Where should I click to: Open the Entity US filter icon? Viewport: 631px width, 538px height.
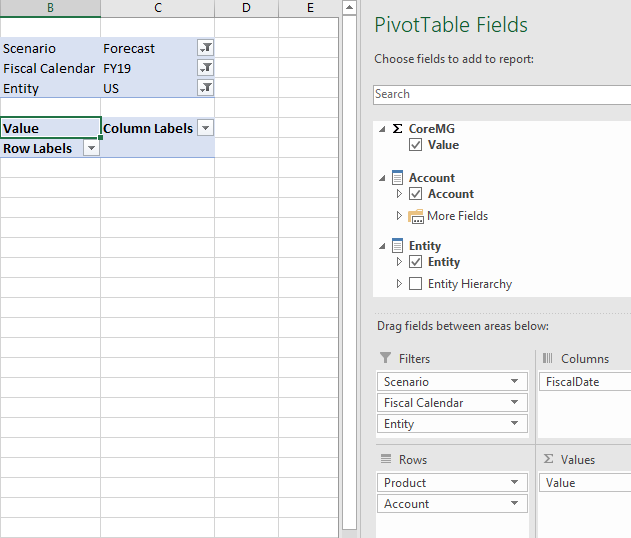pyautogui.click(x=206, y=88)
